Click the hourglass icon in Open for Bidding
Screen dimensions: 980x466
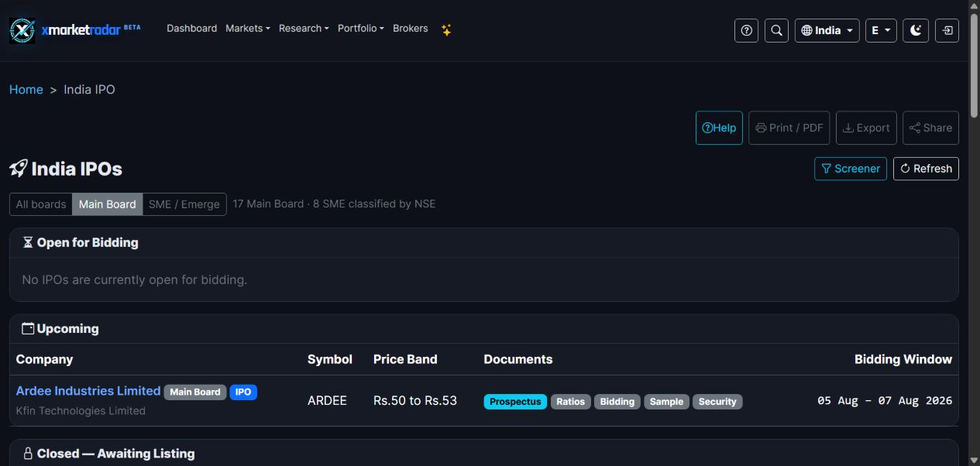tap(28, 242)
